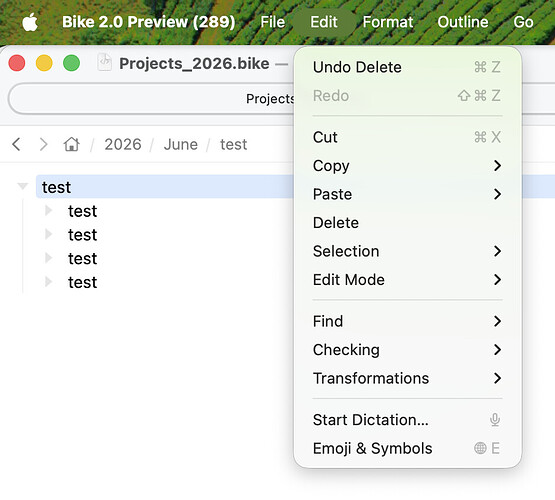Viewport: 555px width, 500px height.
Task: Collapse the selected top test row
Action: tap(23, 186)
